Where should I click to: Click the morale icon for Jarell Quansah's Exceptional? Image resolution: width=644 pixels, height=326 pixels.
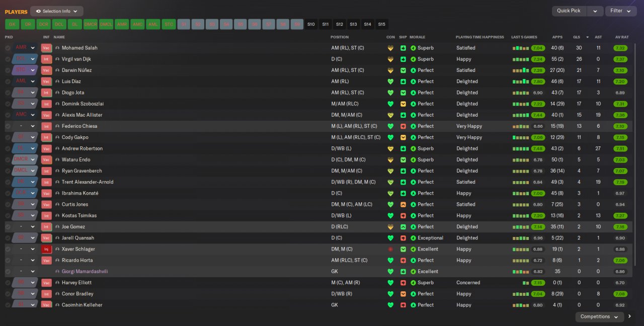coord(413,238)
